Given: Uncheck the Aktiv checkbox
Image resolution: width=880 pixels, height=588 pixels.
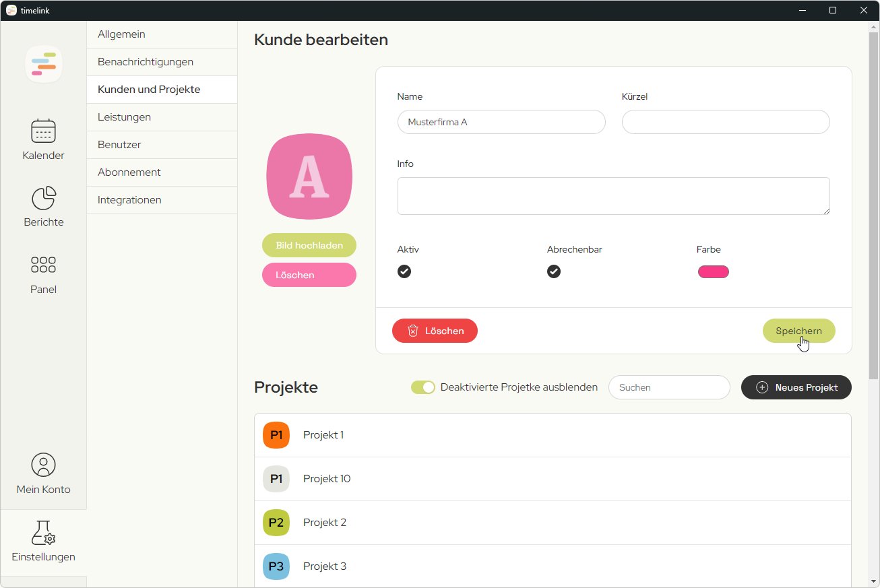Looking at the screenshot, I should [x=404, y=271].
